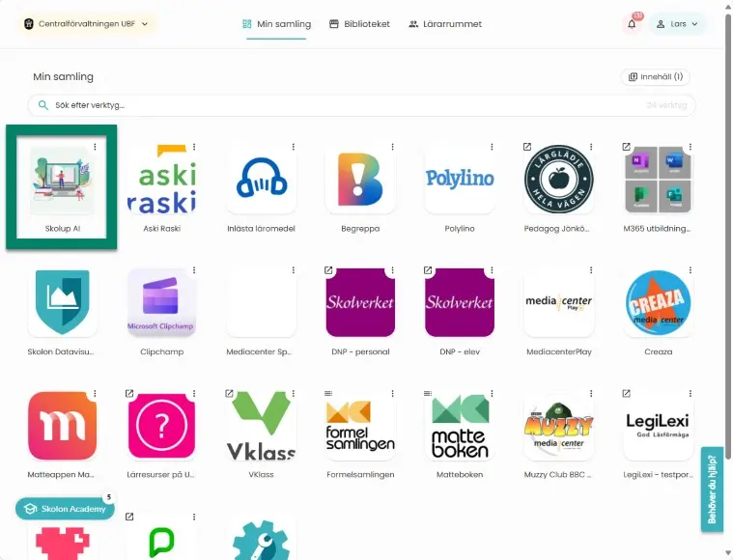733x560 pixels.
Task: Open the Creaza media center app
Action: [658, 303]
